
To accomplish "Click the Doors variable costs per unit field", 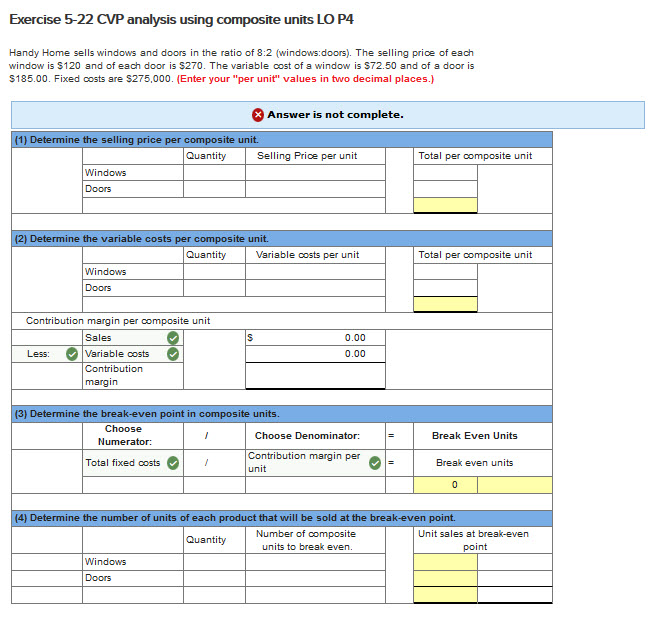I will [x=315, y=288].
